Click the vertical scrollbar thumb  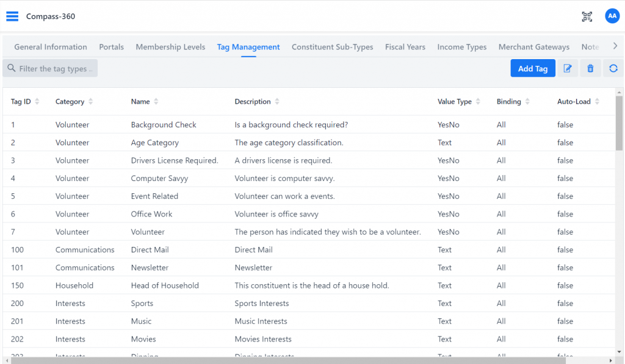[619, 123]
